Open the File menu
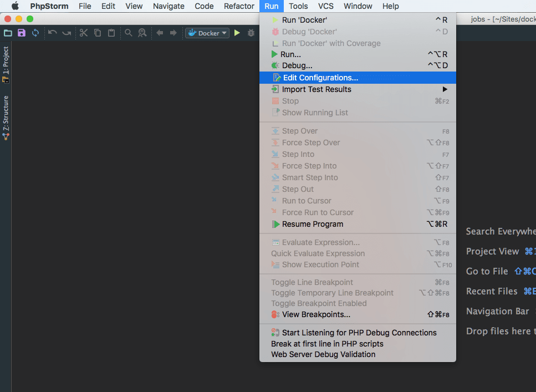Screen dimensions: 536x392 coord(85,6)
